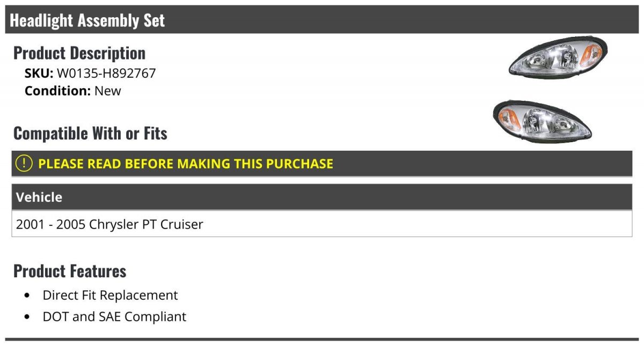Click the PLEASE READ BEFORE MAKING THIS PURCHASE banner
Viewport: 644px width, 346px height.
point(322,164)
